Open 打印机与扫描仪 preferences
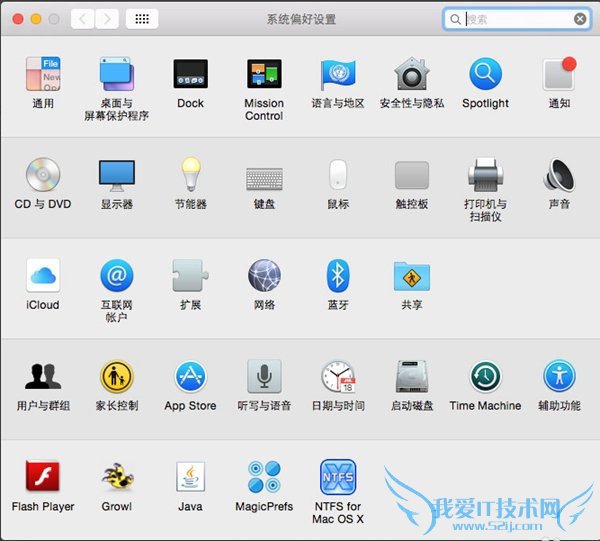The width and height of the screenshot is (600, 541). (485, 174)
